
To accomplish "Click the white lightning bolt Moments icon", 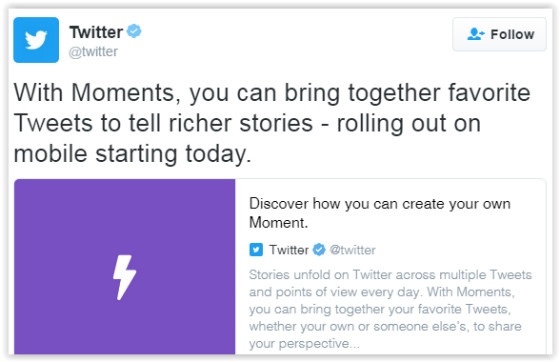I will pos(124,277).
